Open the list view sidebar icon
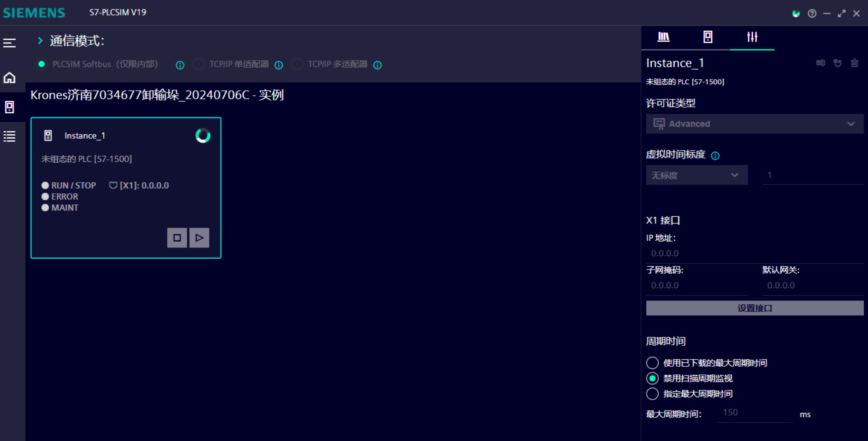The height and width of the screenshot is (441, 868). pyautogui.click(x=9, y=136)
